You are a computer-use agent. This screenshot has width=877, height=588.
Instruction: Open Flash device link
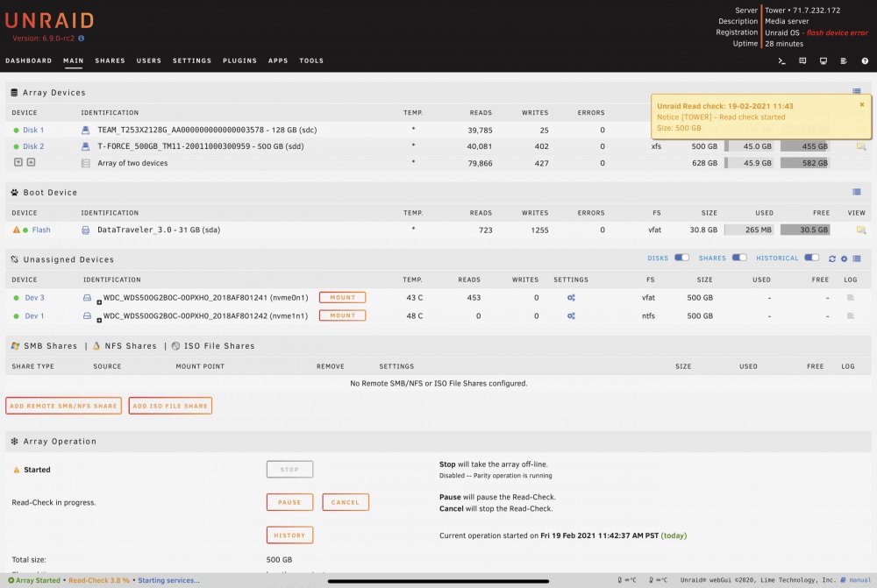point(41,230)
